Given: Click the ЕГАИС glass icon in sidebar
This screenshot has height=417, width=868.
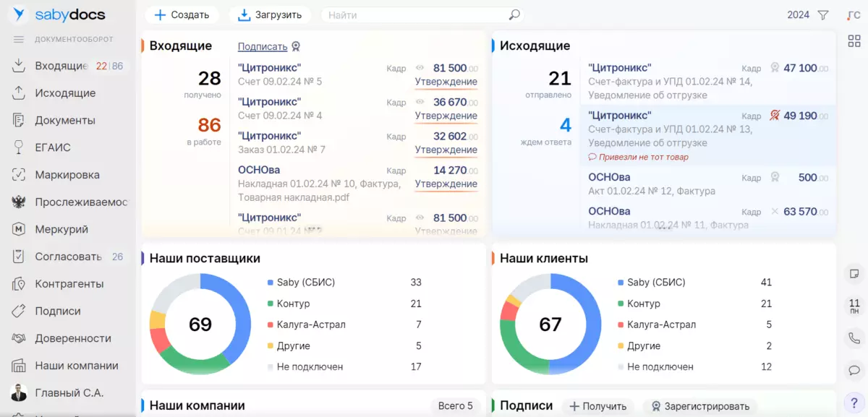Looking at the screenshot, I should (19, 147).
